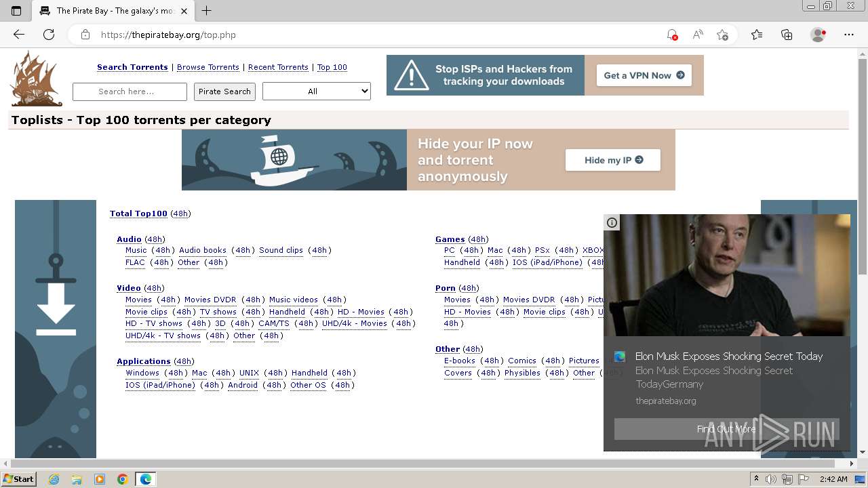Open a new tab with plus
Screen dimensions: 868x488
coord(207,10)
